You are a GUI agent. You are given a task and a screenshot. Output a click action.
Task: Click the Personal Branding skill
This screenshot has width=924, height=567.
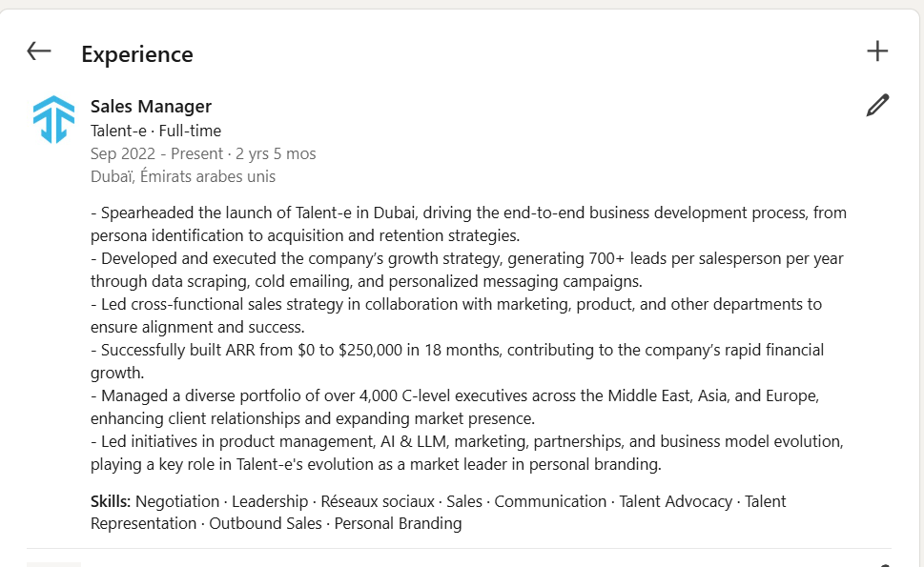point(398,523)
